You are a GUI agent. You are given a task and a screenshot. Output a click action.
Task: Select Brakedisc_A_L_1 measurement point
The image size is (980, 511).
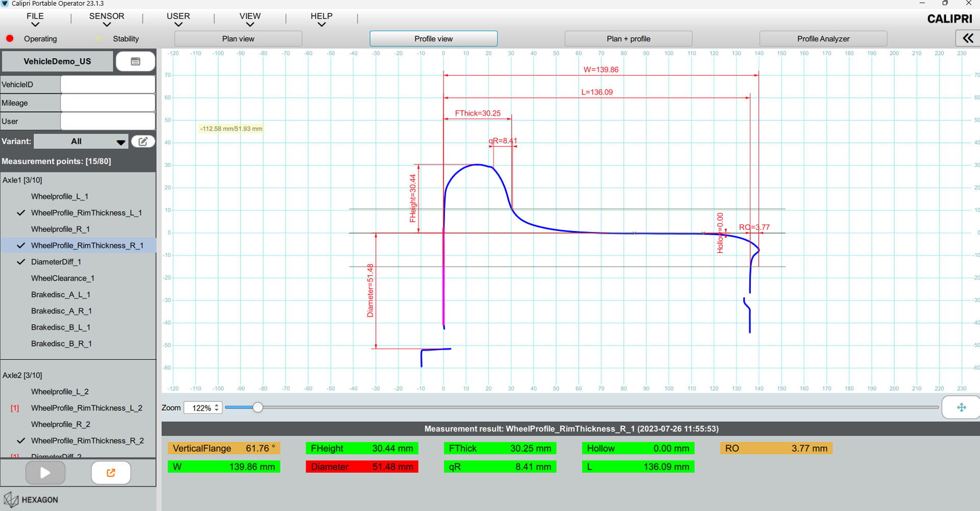coord(61,294)
